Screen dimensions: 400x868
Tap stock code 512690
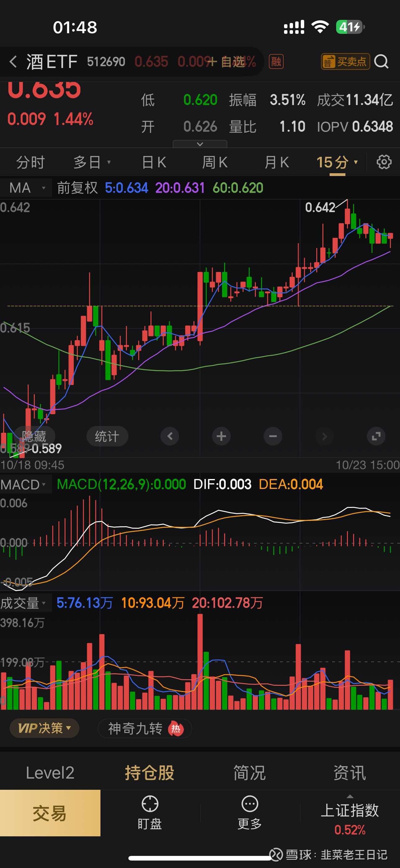coord(106,62)
